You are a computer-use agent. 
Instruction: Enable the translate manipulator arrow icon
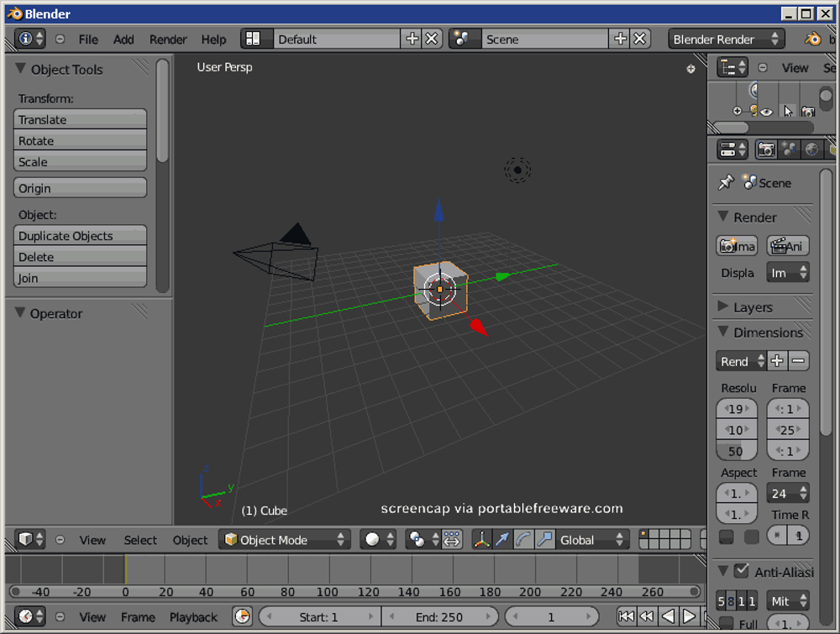tap(502, 539)
